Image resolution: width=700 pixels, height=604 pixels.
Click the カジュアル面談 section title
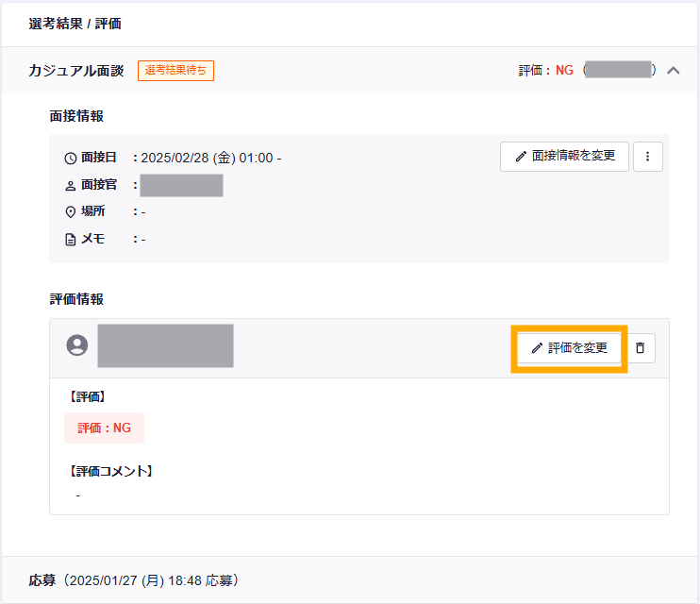(76, 71)
